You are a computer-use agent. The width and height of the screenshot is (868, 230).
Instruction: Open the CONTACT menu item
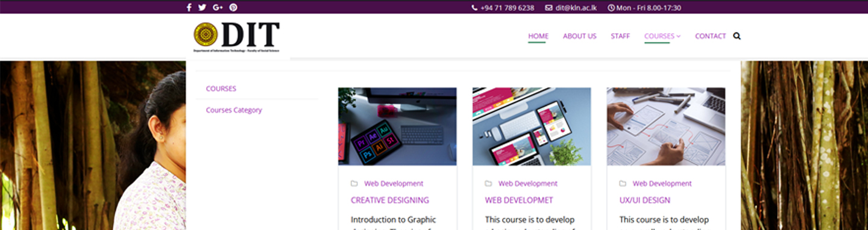click(711, 36)
